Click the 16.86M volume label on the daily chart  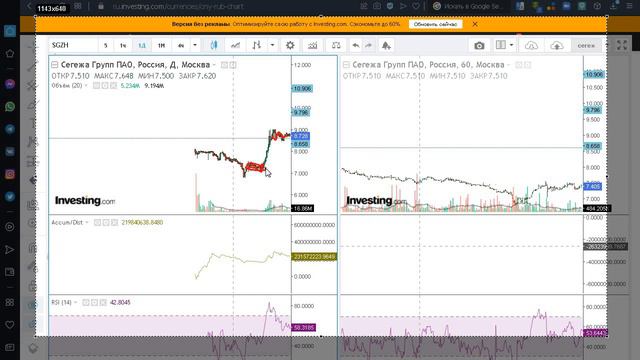tap(302, 209)
